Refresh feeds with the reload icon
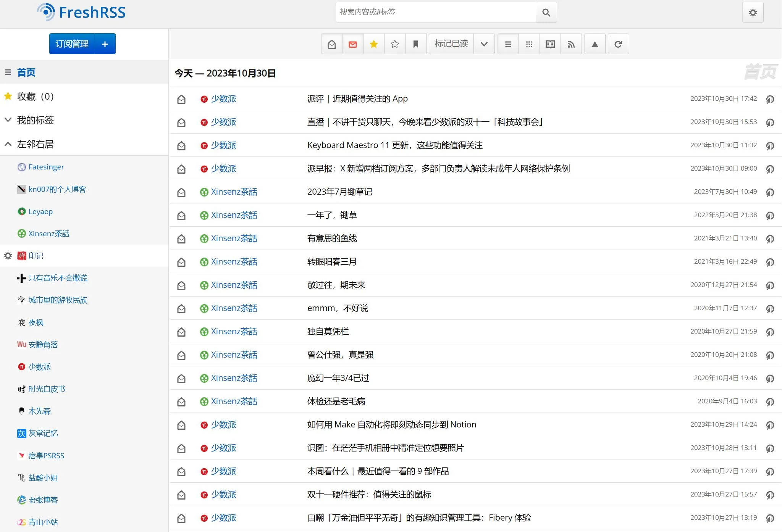782x532 pixels. coord(618,44)
